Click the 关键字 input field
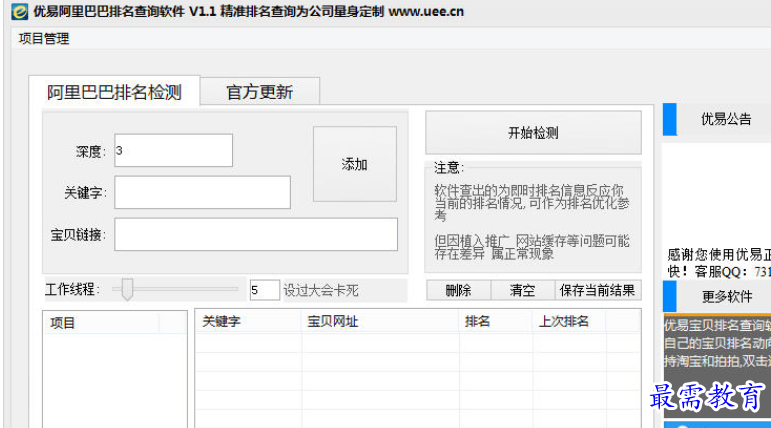771x428 pixels. coord(203,192)
